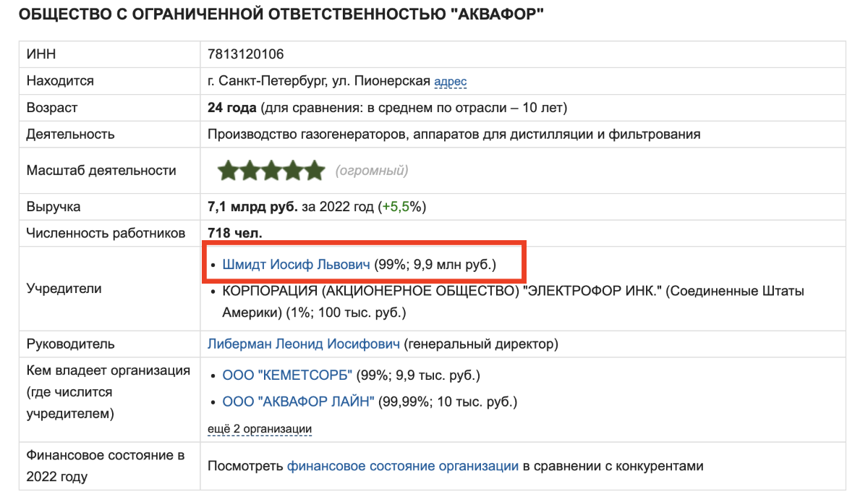Click the gray "(огромный)" scale label
Viewport: 868px width, 497px height.
point(372,171)
